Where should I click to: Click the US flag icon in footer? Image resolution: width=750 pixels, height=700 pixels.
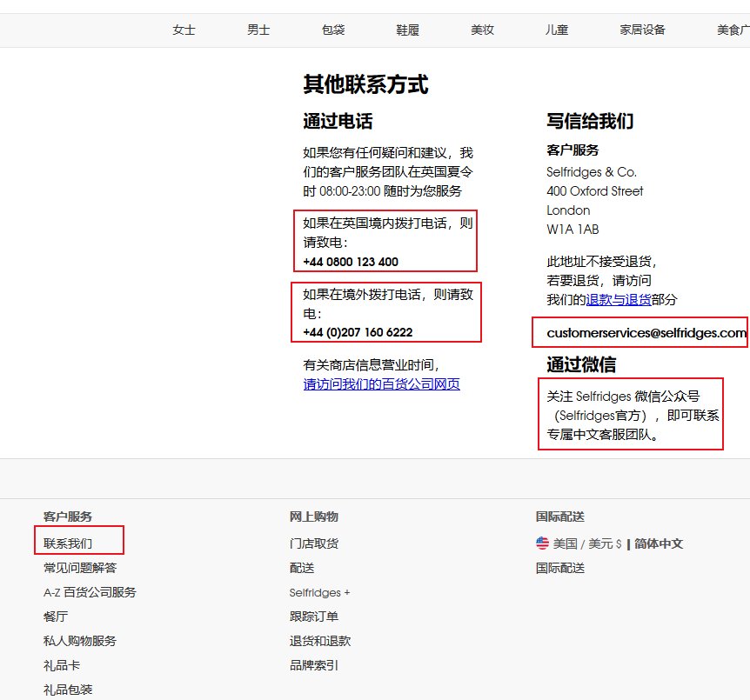542,543
